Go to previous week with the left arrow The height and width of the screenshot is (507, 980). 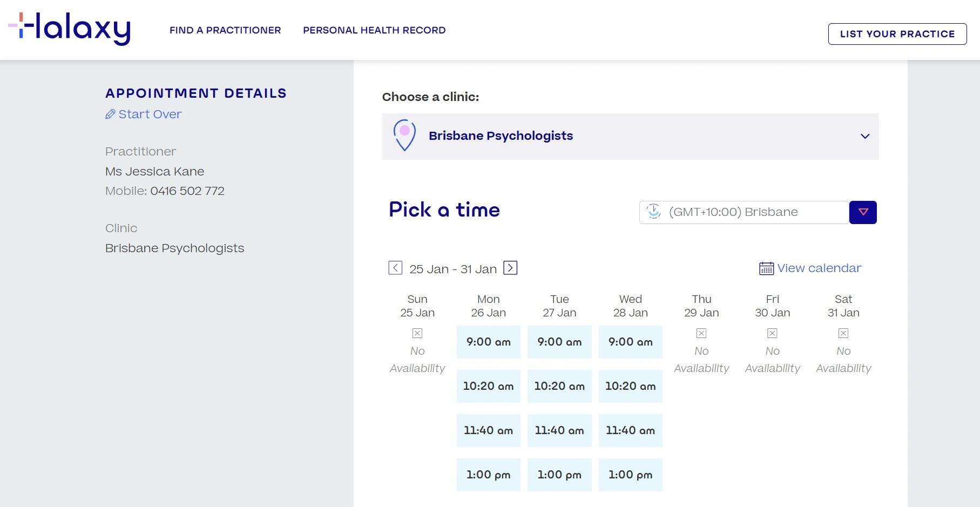pyautogui.click(x=395, y=268)
